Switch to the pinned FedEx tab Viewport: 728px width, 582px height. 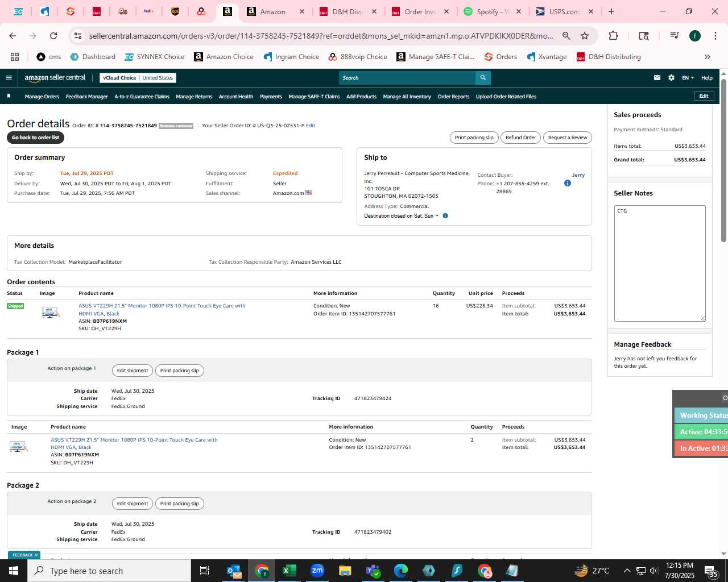(149, 11)
